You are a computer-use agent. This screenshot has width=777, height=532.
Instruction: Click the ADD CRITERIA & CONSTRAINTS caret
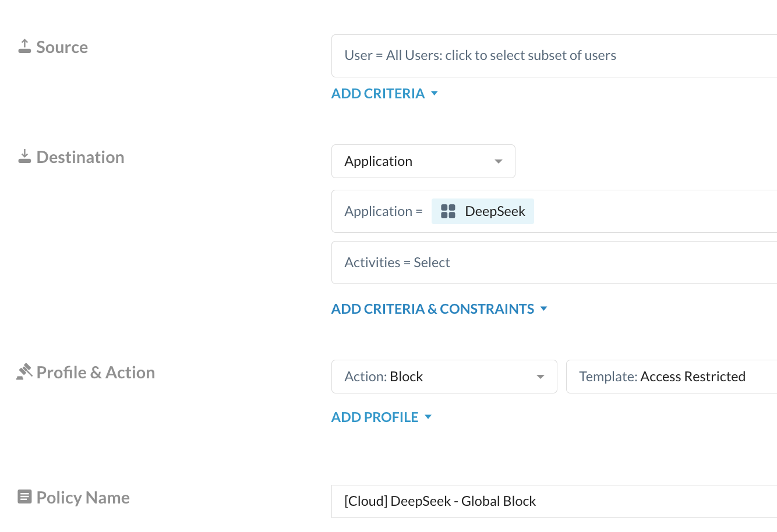(x=543, y=309)
